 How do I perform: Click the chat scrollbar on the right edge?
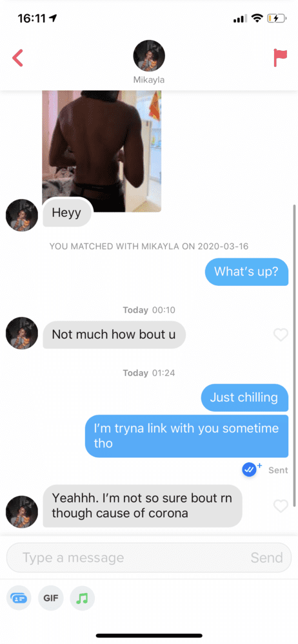[x=294, y=355]
